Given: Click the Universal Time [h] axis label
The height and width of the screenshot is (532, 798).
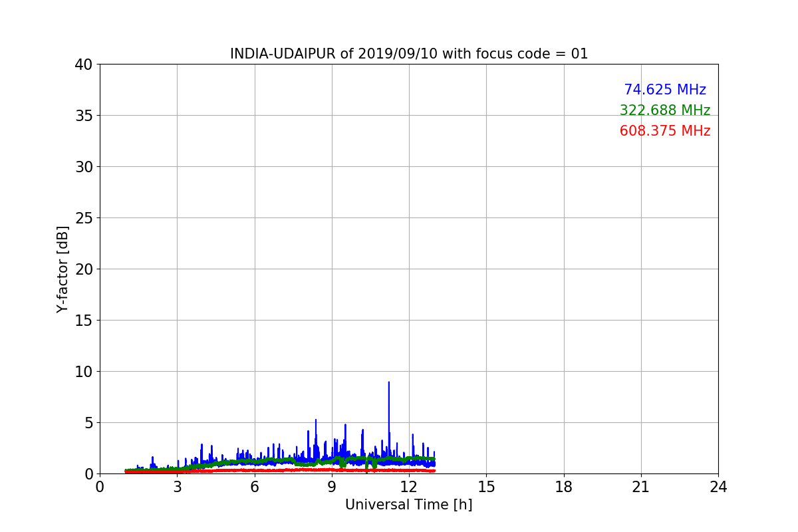Looking at the screenshot, I should click(409, 505).
